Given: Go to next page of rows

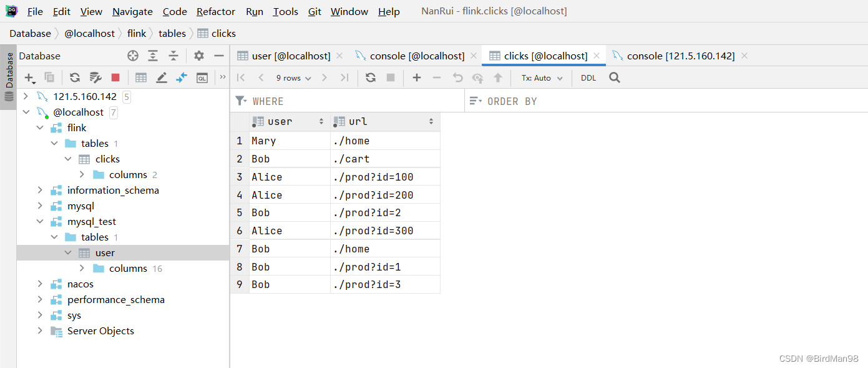Looking at the screenshot, I should (324, 77).
